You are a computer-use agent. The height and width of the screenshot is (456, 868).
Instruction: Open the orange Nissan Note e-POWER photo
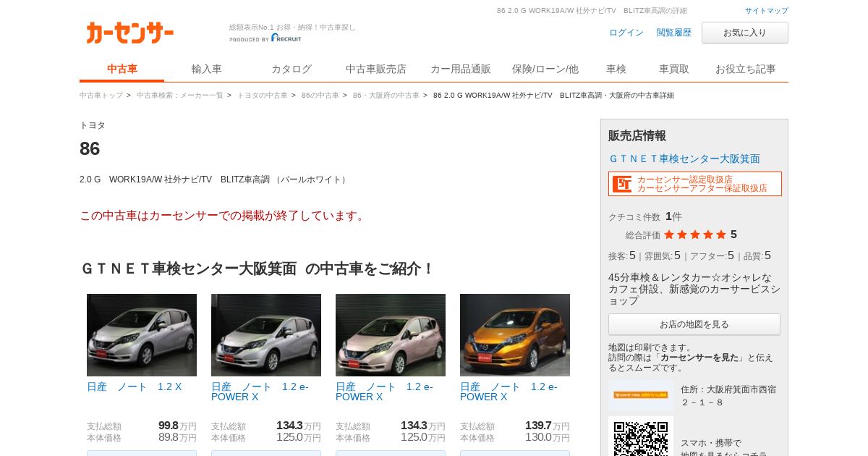[x=515, y=335]
